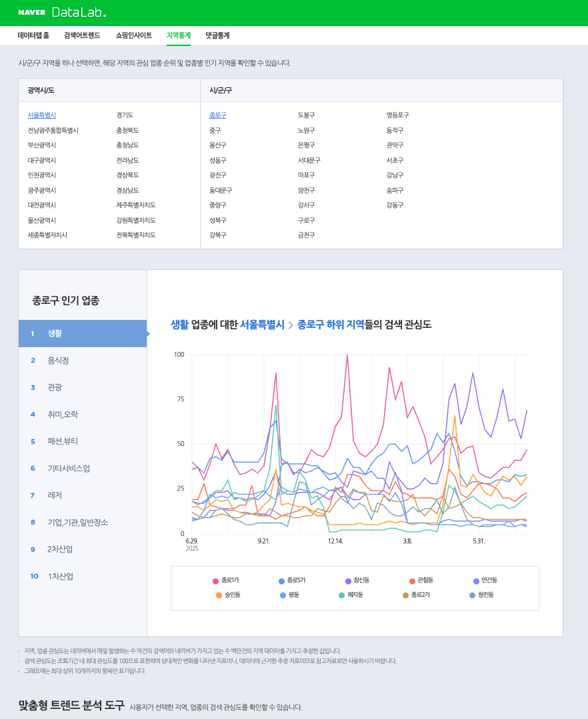The image size is (588, 719).
Task: Choose 강원특별자치도
Action: pos(136,220)
